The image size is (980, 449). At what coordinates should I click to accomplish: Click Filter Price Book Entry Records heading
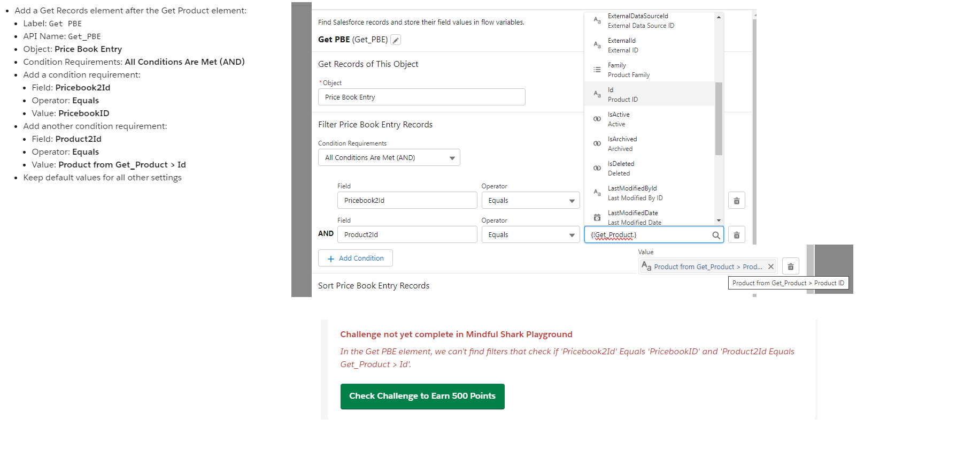point(375,125)
